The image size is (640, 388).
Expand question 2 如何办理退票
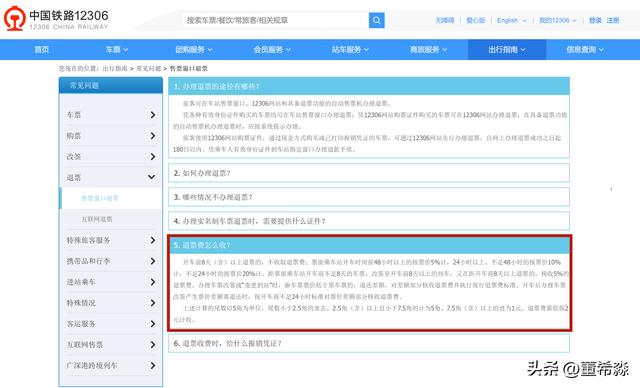pos(369,173)
